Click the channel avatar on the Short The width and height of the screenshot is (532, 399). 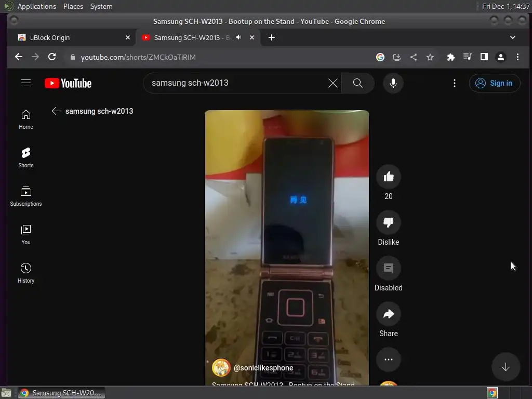point(221,367)
